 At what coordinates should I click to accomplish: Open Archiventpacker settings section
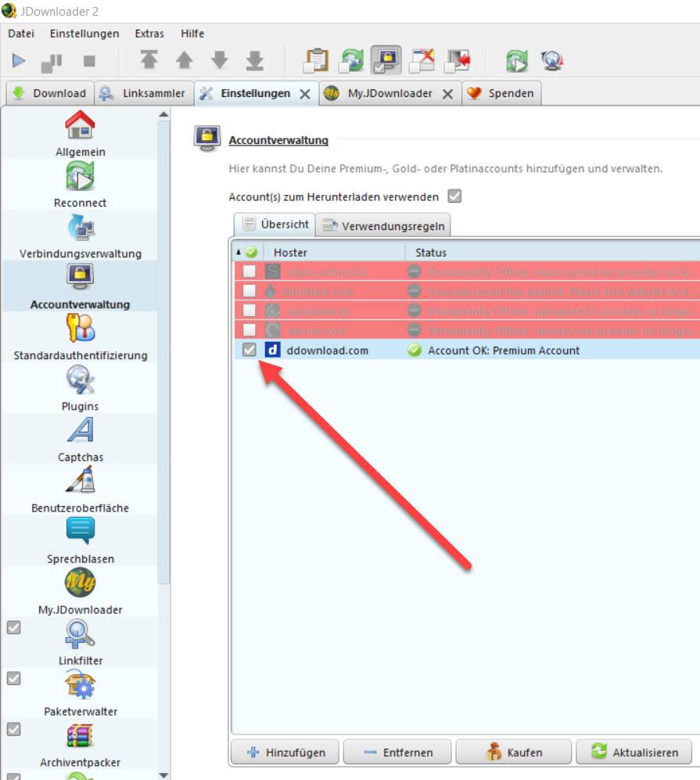pyautogui.click(x=80, y=743)
